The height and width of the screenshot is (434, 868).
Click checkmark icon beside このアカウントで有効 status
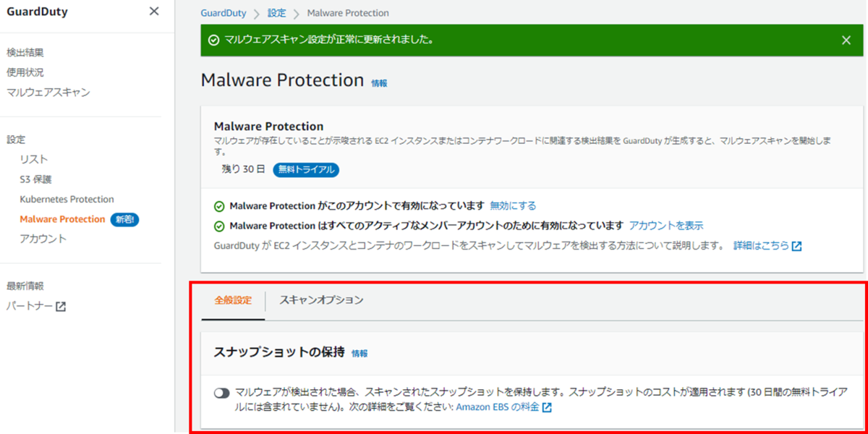pos(219,206)
